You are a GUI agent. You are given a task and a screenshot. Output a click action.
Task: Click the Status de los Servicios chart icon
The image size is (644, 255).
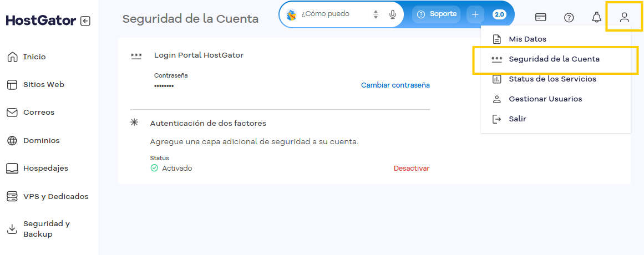[x=497, y=79]
